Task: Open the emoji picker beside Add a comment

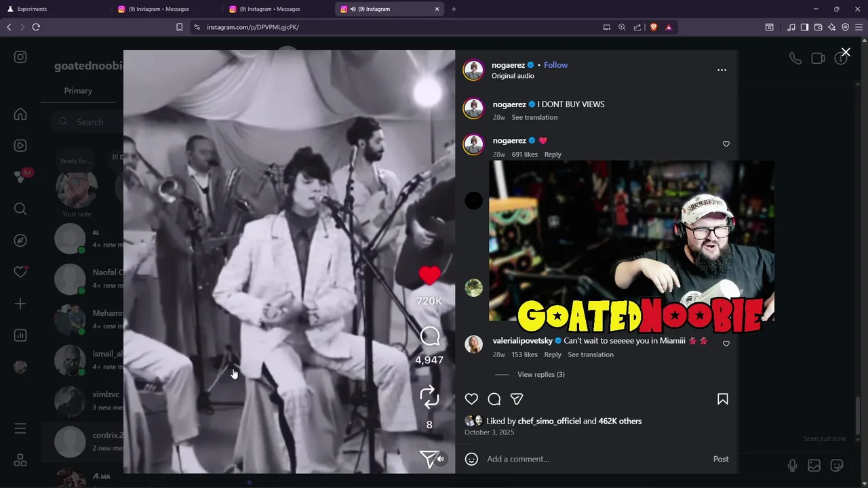Action: (471, 459)
